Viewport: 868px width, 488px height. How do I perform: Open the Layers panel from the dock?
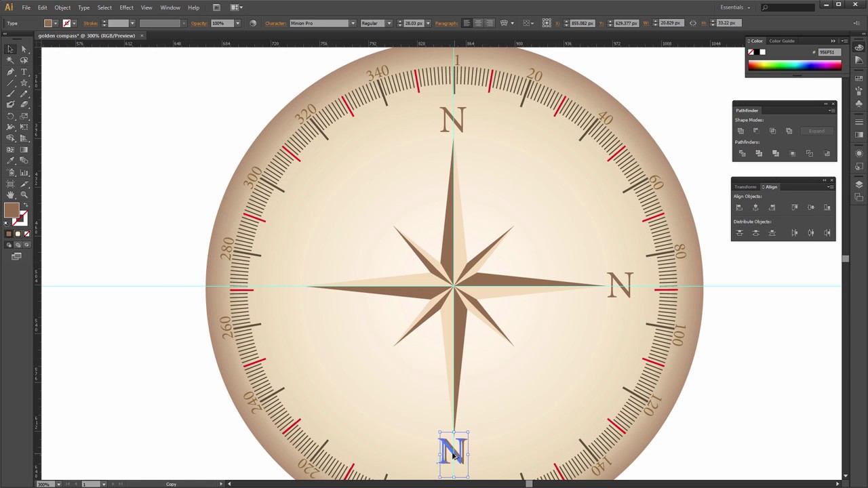point(859,184)
